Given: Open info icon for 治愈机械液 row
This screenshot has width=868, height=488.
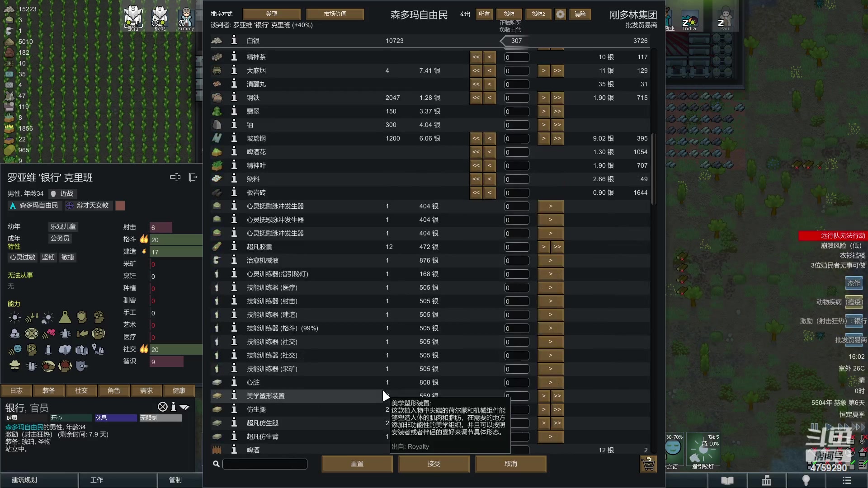Looking at the screenshot, I should click(234, 260).
